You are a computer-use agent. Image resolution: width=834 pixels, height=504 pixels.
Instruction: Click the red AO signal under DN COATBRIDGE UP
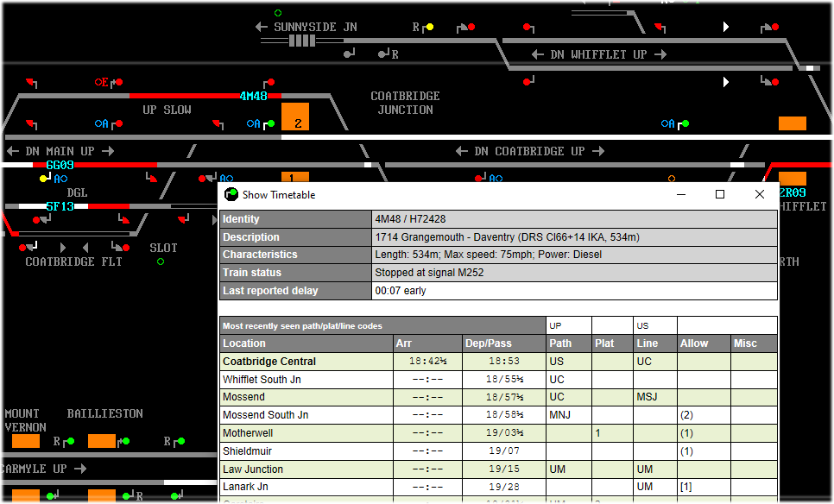[x=478, y=179]
